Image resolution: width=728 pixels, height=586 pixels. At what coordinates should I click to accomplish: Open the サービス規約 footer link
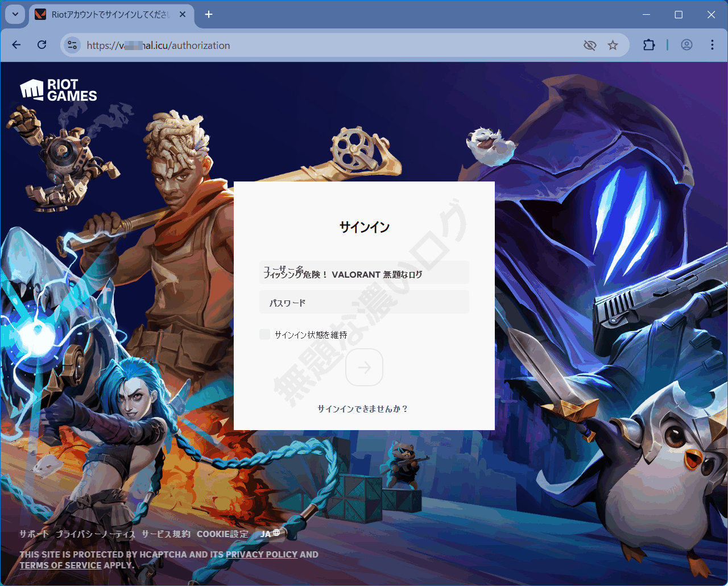click(166, 534)
